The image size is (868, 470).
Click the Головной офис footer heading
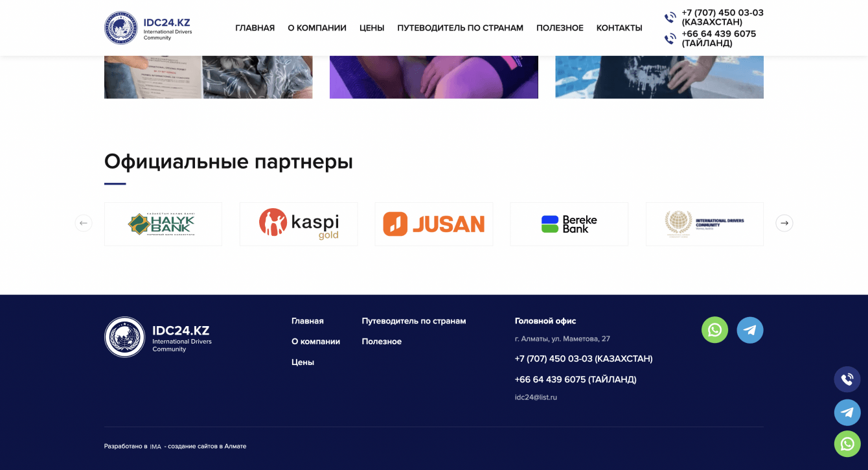[x=545, y=321]
